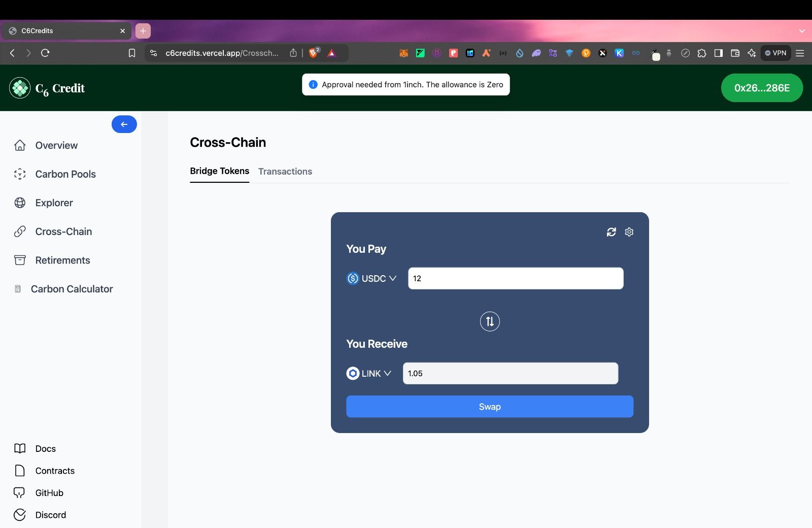This screenshot has height=528, width=812.
Task: Click the GitHub icon in sidebar
Action: [19, 493]
